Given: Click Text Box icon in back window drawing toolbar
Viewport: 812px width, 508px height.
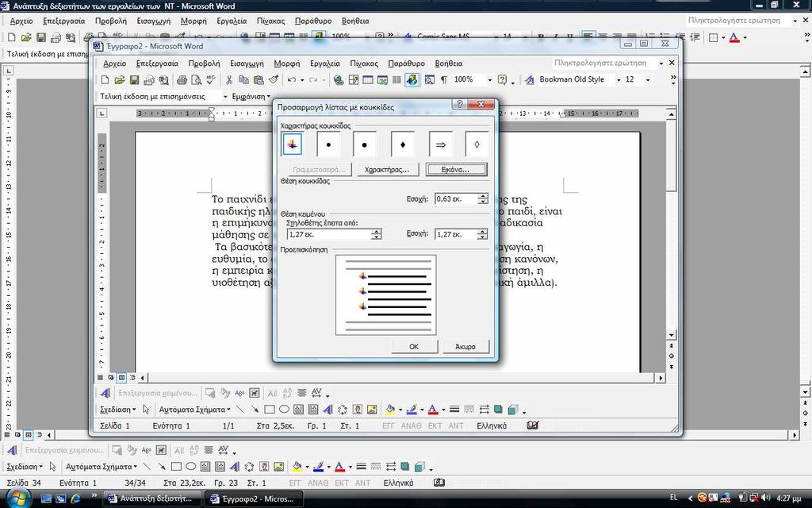Looking at the screenshot, I should pos(205,467).
